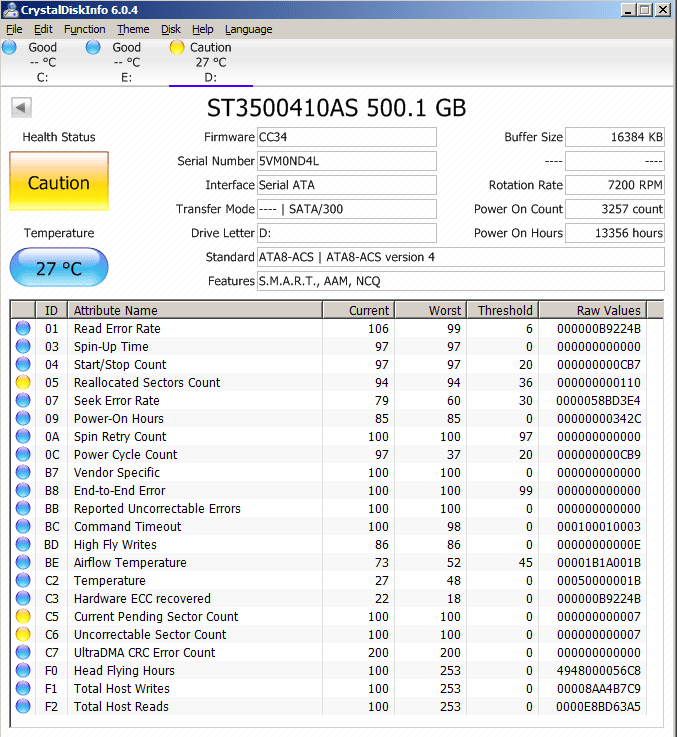Open the Function menu
677x737 pixels.
click(85, 30)
